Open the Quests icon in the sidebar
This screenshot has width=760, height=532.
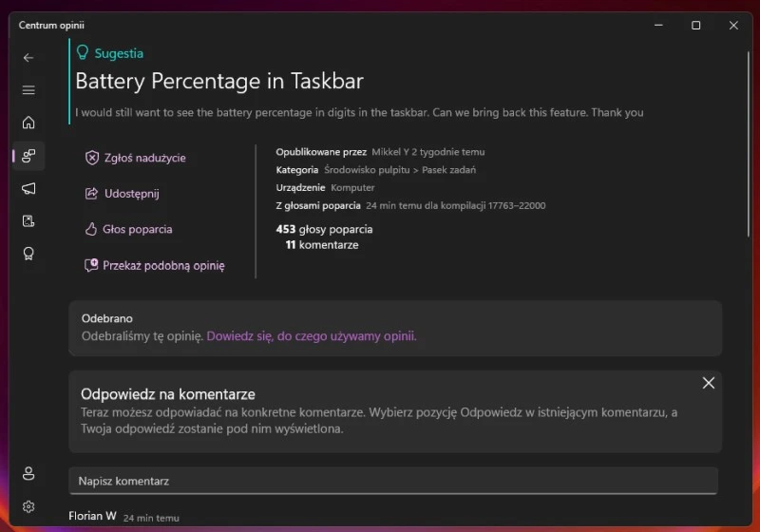[28, 221]
